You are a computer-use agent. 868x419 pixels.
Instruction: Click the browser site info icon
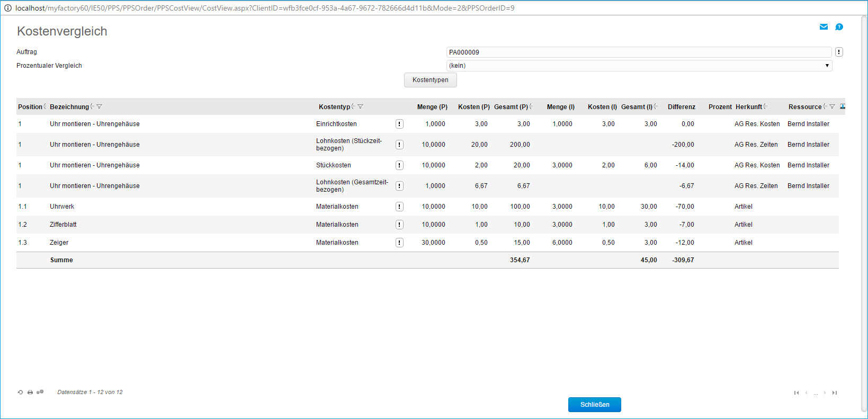click(7, 8)
